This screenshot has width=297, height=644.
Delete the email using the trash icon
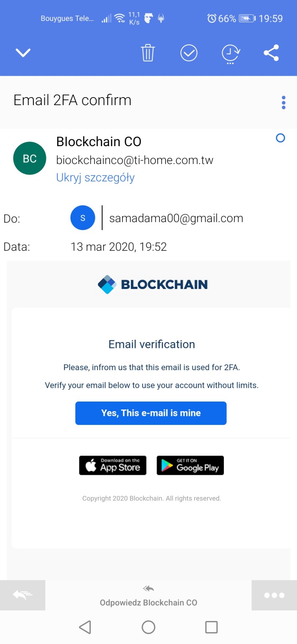pos(147,53)
